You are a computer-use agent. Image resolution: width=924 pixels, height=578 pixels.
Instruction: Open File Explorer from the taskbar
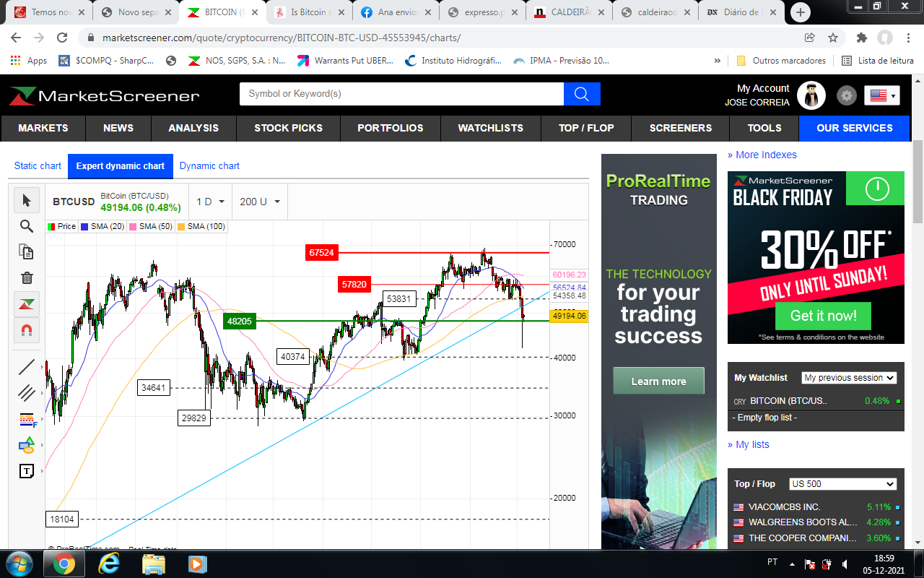153,564
